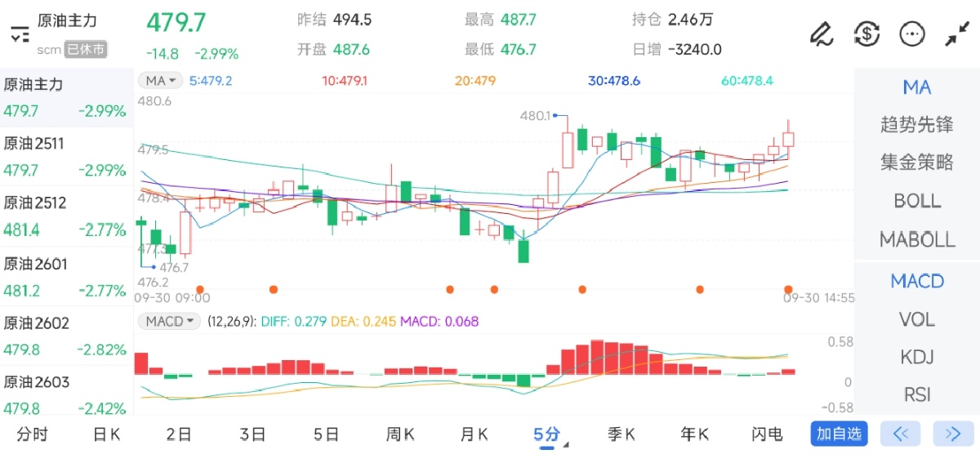The width and height of the screenshot is (980, 463).
Task: Switch to the 周K tab
Action: coord(400,434)
